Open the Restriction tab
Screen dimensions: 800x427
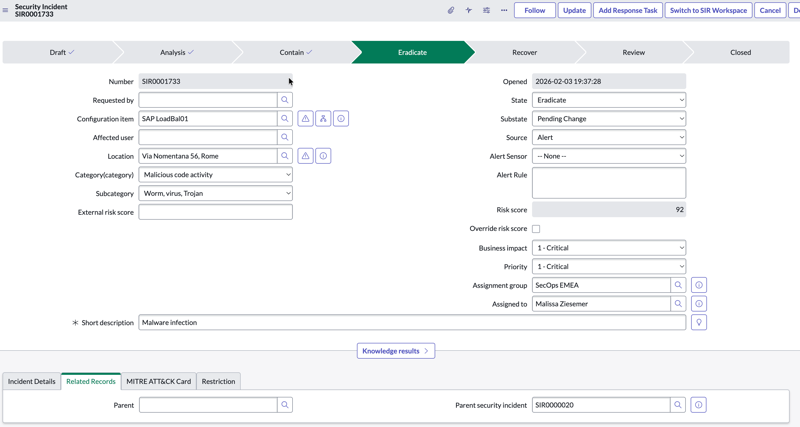pyautogui.click(x=218, y=381)
